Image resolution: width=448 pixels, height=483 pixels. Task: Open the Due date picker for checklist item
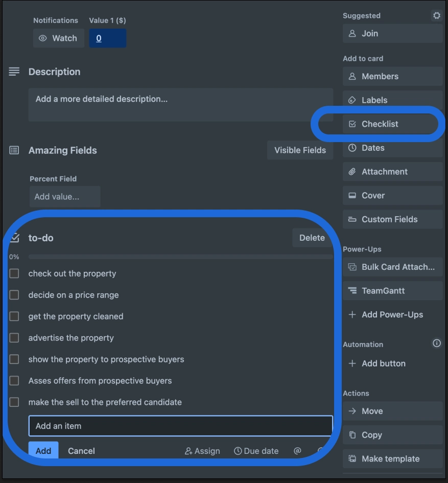(x=256, y=451)
